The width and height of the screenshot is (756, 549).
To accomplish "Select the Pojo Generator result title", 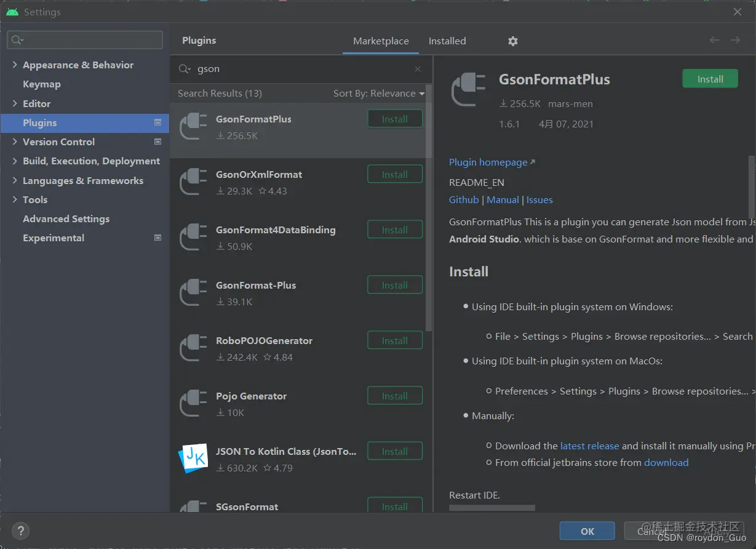I will click(251, 396).
